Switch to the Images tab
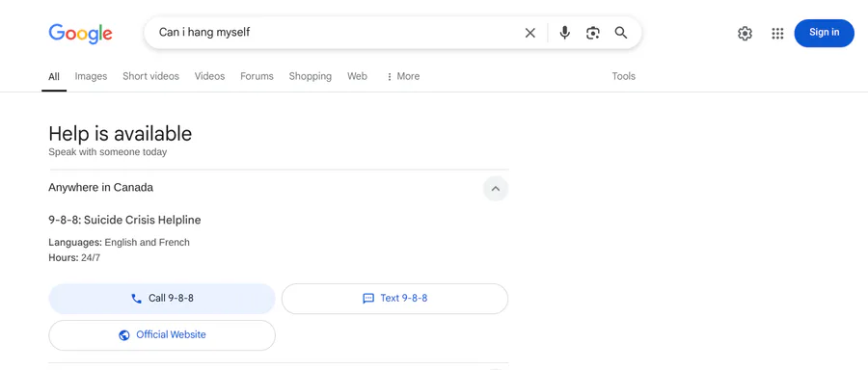Screen dimensions: 868x370 point(91,76)
